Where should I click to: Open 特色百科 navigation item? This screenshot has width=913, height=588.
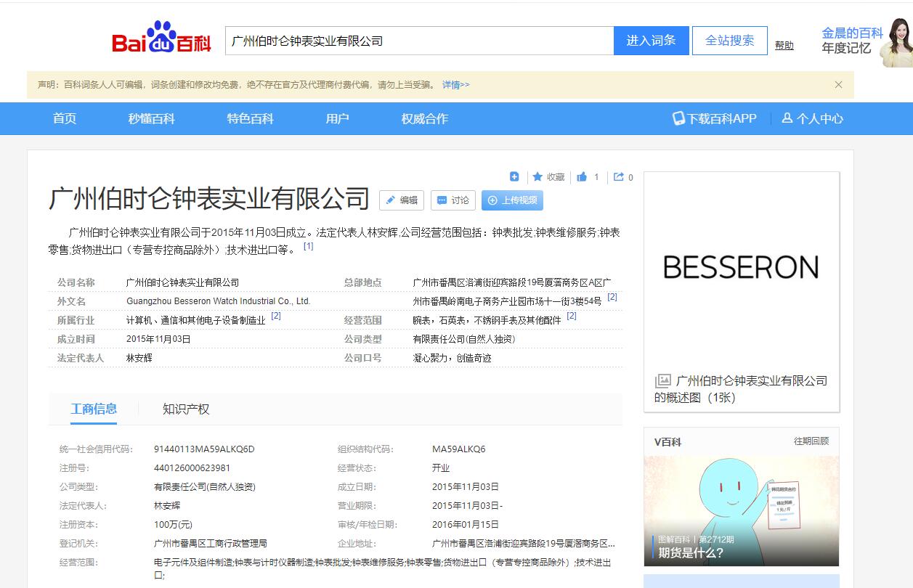(251, 118)
